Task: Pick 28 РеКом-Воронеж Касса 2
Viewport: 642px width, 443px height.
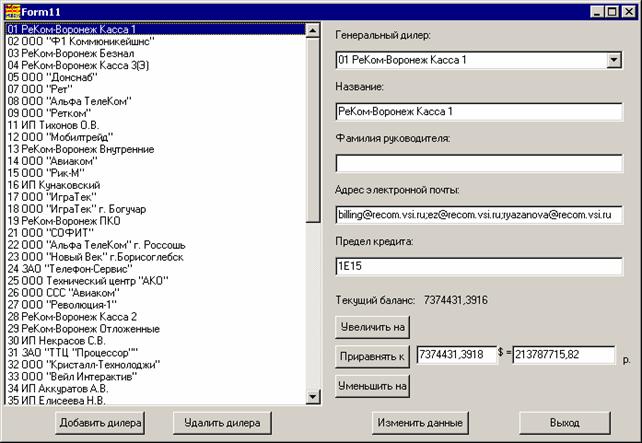Action: 156,317
